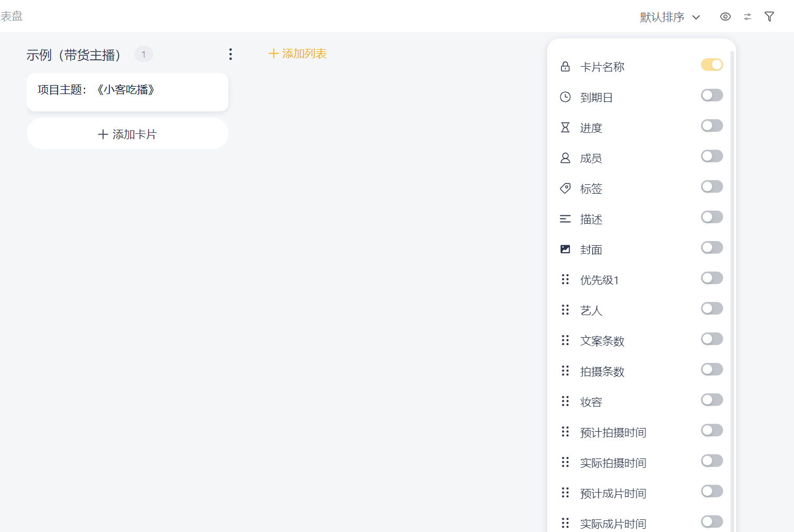Viewport: 794px width, 532px height.
Task: Click the drag handle beside 妆容
Action: click(x=565, y=401)
